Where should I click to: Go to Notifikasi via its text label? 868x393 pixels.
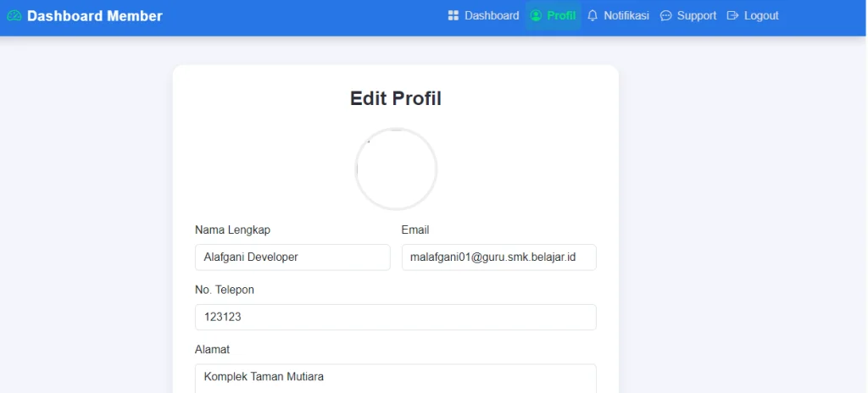pos(626,15)
